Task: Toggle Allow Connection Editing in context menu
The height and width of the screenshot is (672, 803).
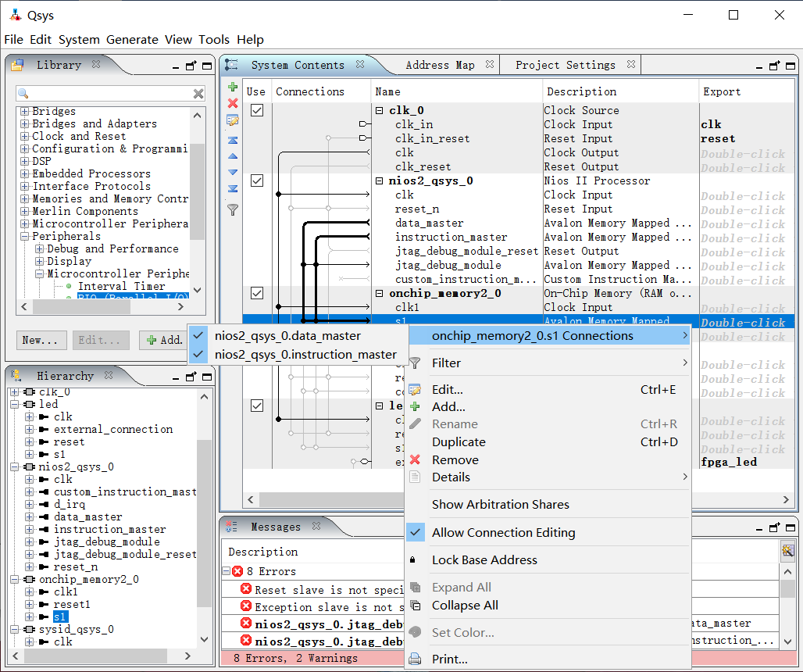Action: pos(503,533)
